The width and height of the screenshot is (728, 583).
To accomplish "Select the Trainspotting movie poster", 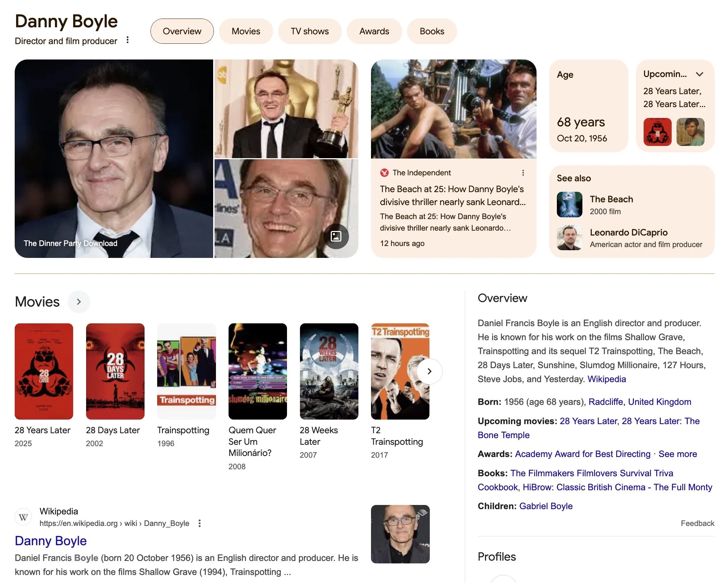I will pos(187,371).
